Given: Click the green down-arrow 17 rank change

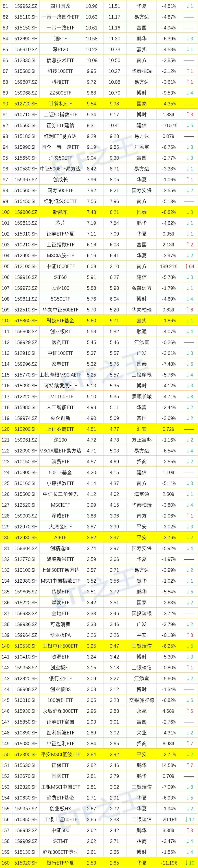Looking at the screenshot, I should tap(190, 819).
